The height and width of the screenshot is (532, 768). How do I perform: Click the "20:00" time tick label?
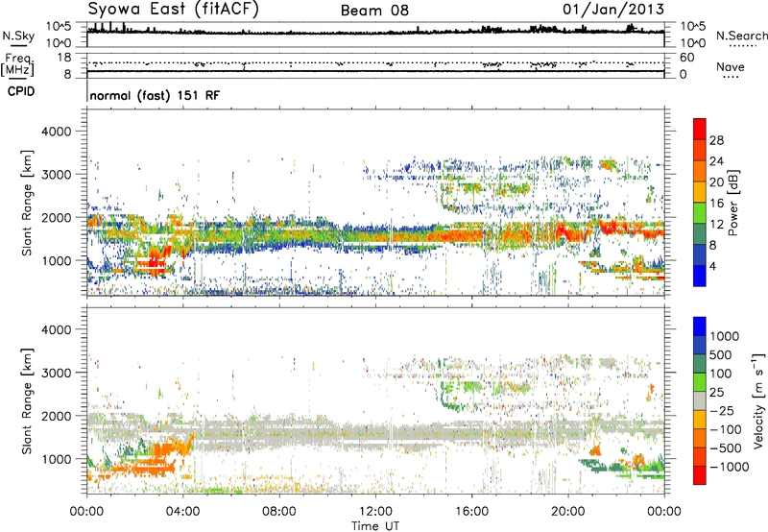(567, 512)
